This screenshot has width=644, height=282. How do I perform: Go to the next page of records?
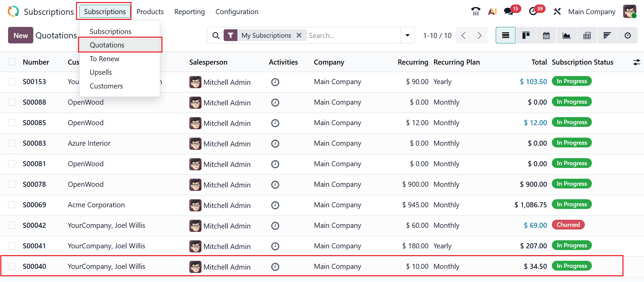(x=479, y=35)
